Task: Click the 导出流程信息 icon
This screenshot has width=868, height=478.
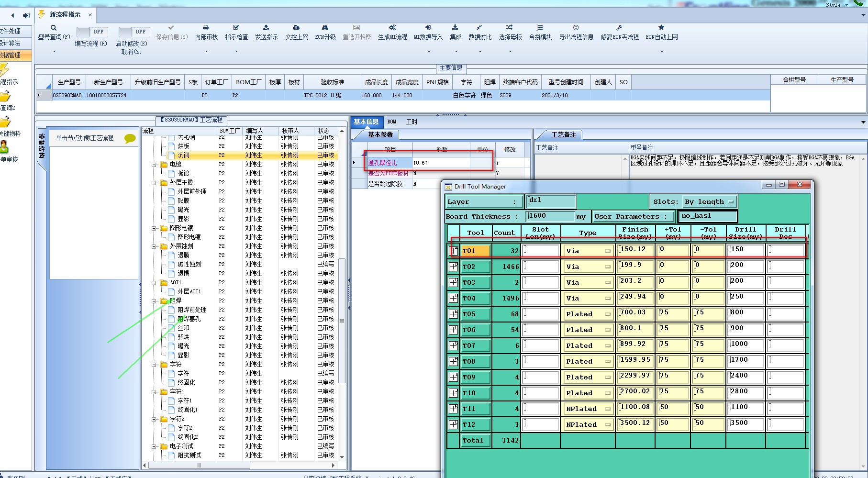Action: point(576,28)
